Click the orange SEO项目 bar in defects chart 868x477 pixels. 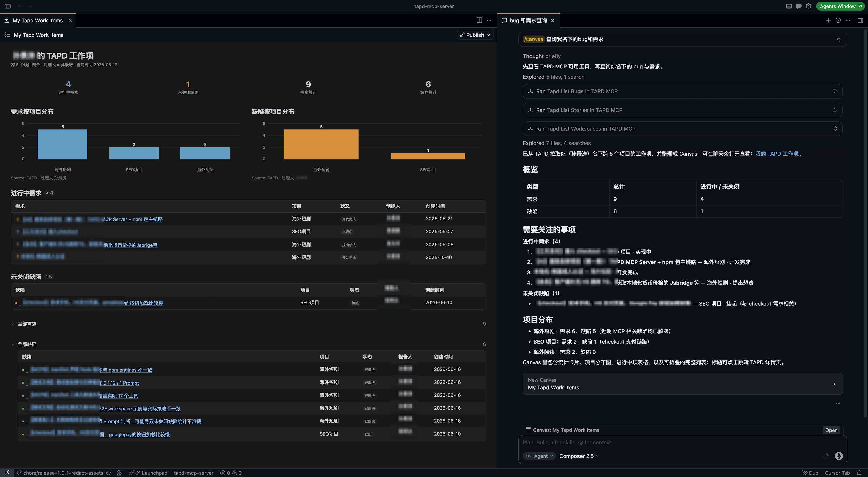point(428,156)
